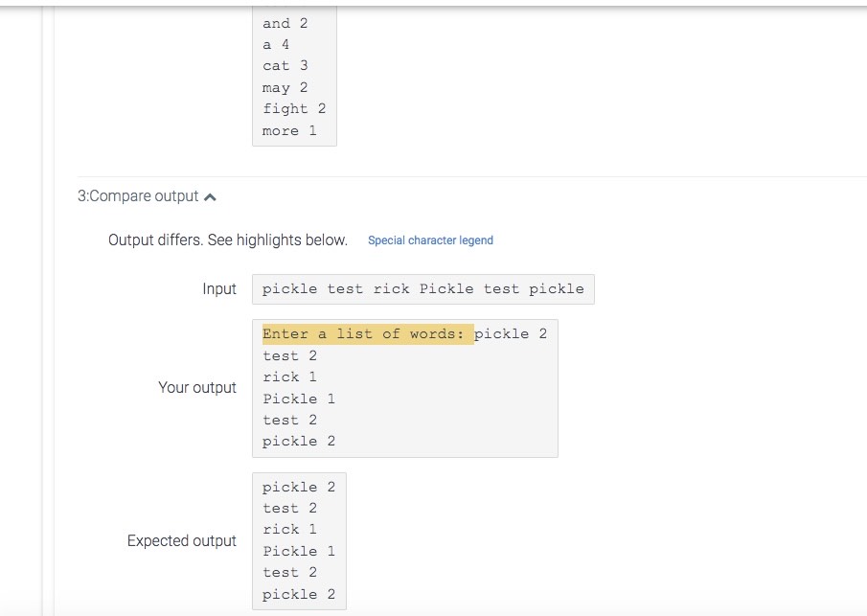This screenshot has width=867, height=616.
Task: Click 'Output differs. See highlights below.' message
Action: [x=228, y=240]
